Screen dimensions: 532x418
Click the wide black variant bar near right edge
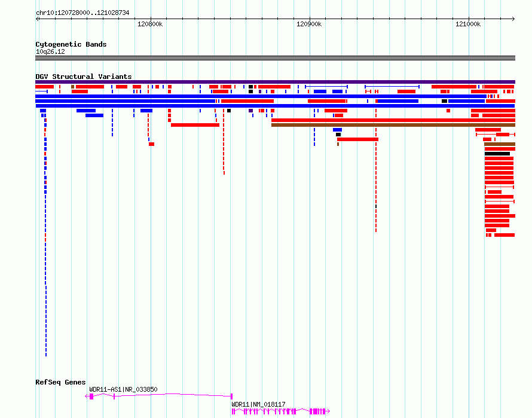point(497,154)
